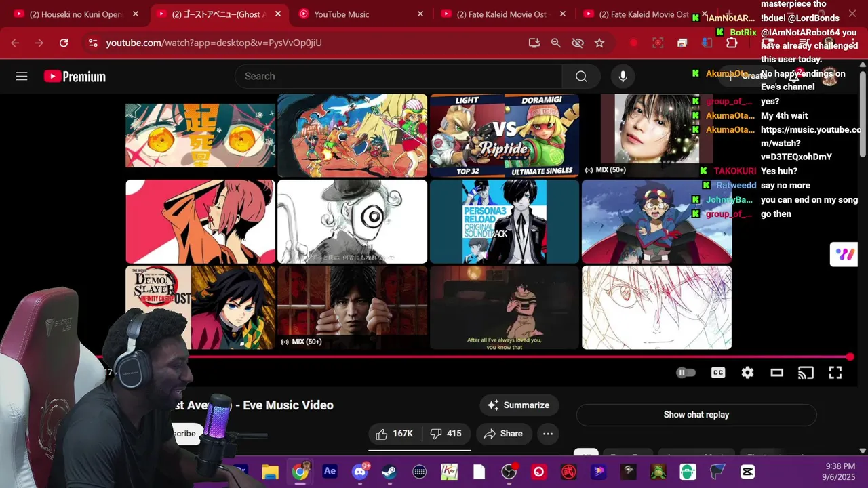Click the Summarize button

519,405
